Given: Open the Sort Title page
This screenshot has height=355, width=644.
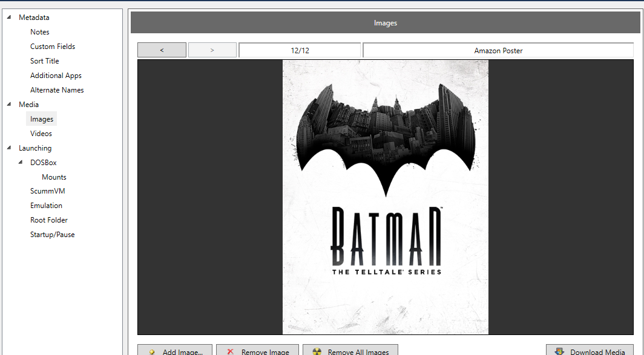Looking at the screenshot, I should [x=44, y=61].
